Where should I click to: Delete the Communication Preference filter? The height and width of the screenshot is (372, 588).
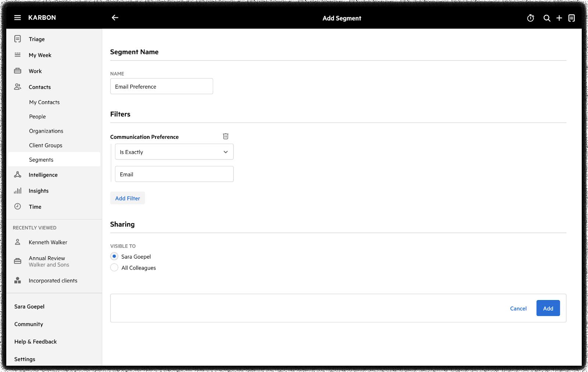click(226, 136)
